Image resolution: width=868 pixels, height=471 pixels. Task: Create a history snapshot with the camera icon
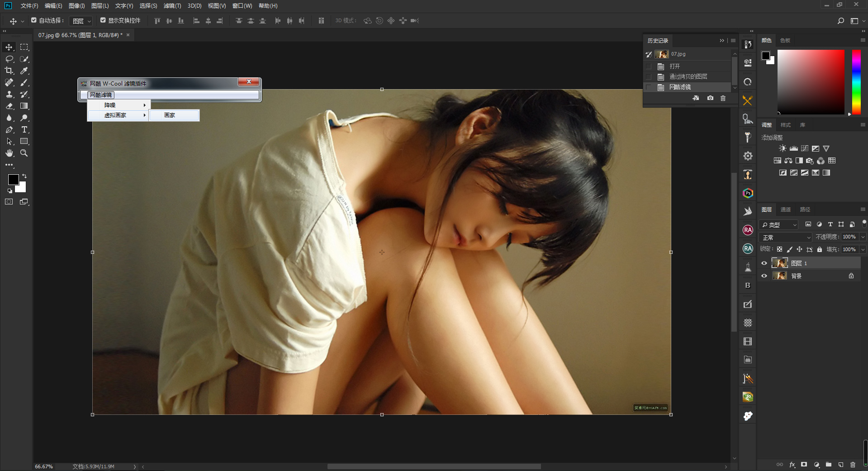click(x=710, y=98)
